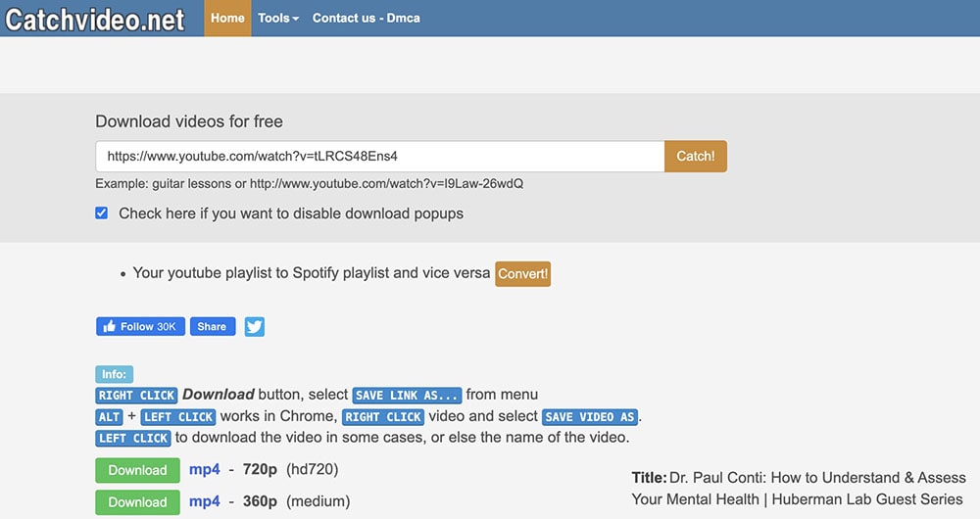Click the video URL input field
The height and width of the screenshot is (519, 980).
tap(379, 157)
